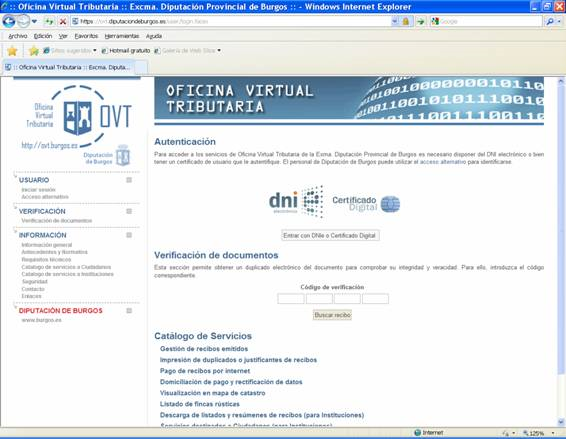This screenshot has height=439, width=566.
Task: Open the Enlaces link
Action: click(x=31, y=296)
